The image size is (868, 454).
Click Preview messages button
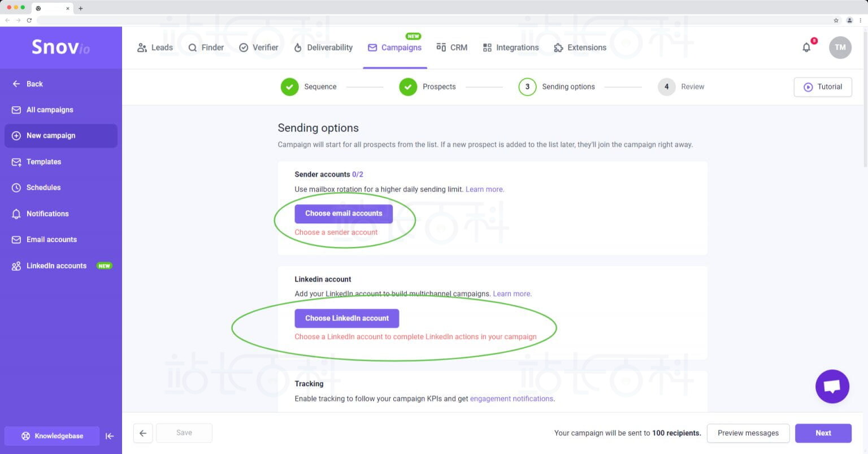click(748, 433)
